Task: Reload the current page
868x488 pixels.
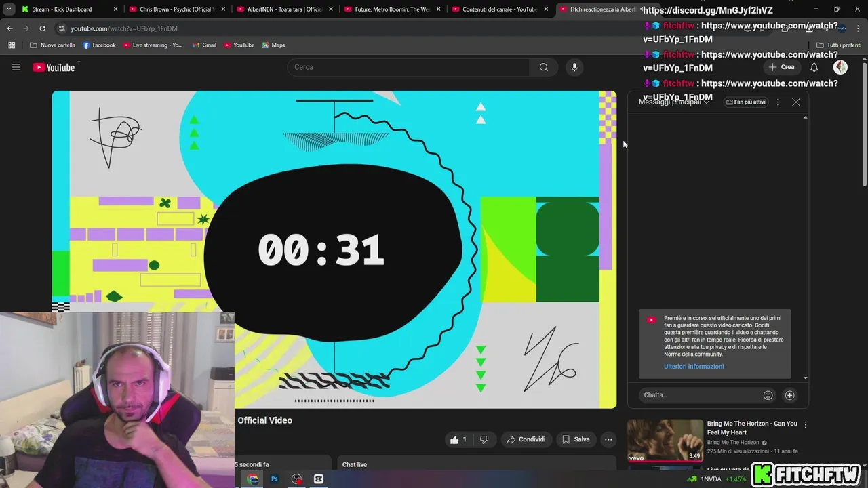Action: [x=42, y=28]
